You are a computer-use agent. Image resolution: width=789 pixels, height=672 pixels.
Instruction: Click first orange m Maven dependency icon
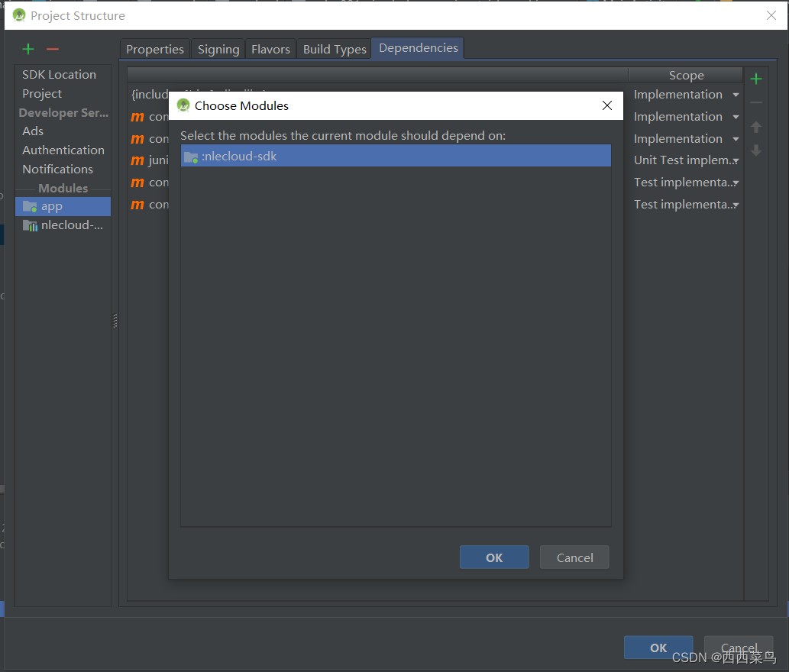[137, 117]
